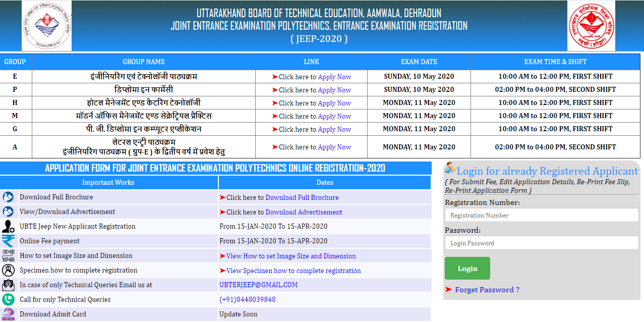Click the New Applicant Registration person icon
Image resolution: width=644 pixels, height=322 pixels.
[8, 227]
